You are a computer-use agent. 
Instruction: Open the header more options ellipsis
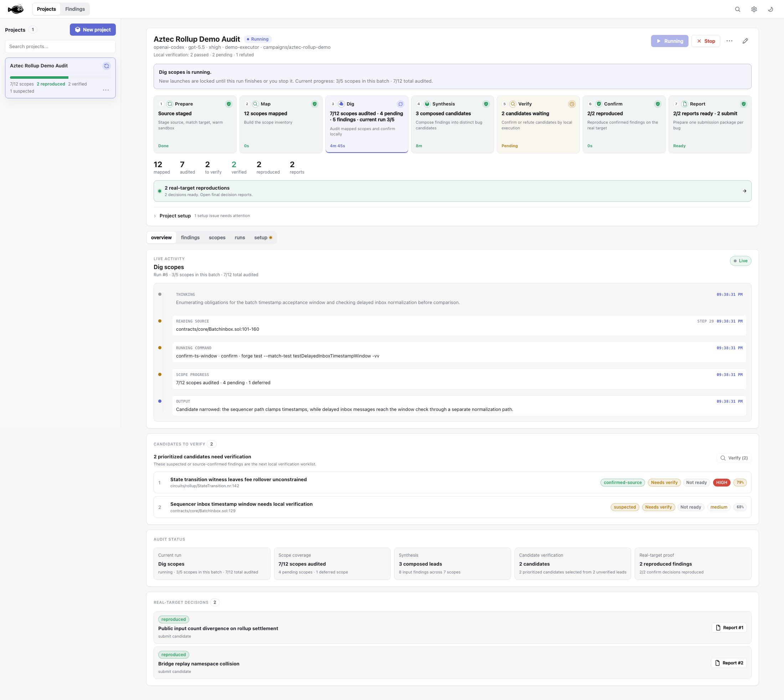tap(729, 41)
